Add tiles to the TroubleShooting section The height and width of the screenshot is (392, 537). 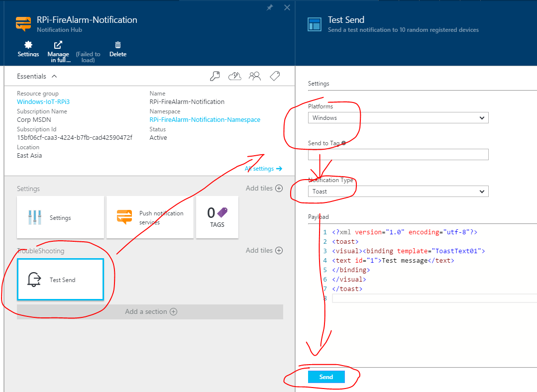click(x=264, y=250)
